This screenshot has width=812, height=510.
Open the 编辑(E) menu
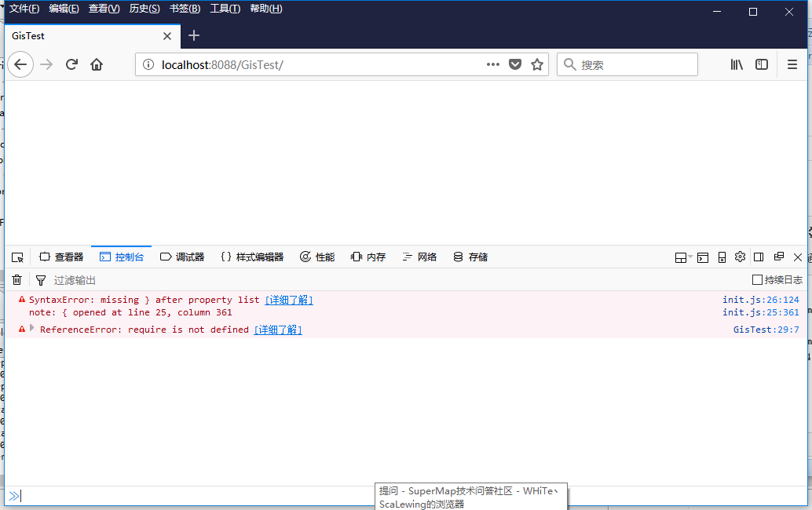pos(64,9)
